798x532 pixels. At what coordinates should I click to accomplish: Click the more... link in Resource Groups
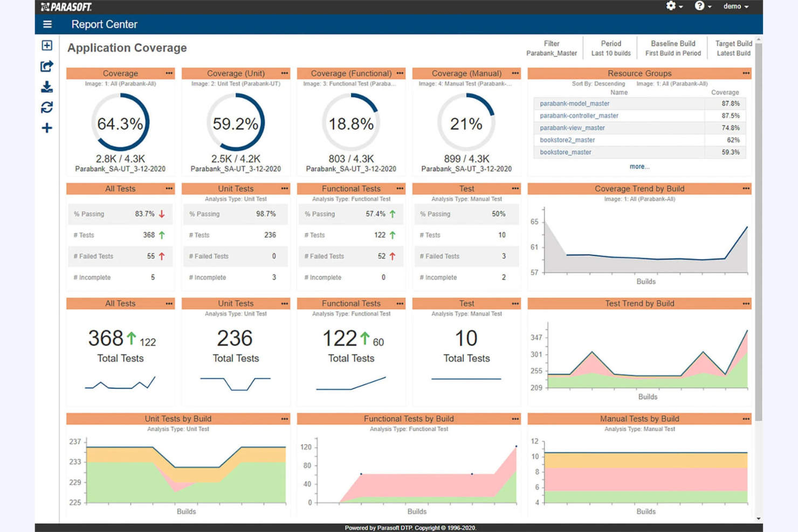tap(639, 167)
